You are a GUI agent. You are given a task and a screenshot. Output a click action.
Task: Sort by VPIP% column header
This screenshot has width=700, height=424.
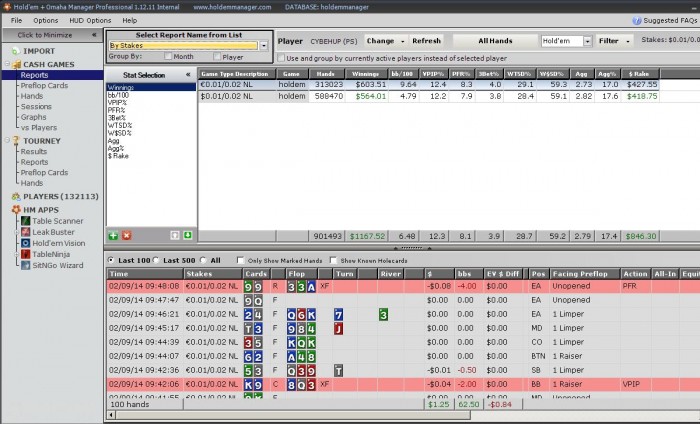coord(433,74)
